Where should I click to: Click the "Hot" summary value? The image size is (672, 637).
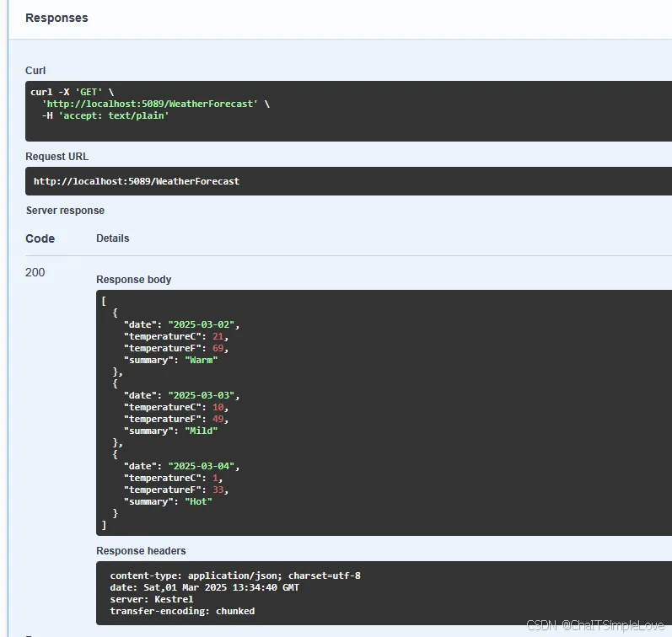coord(201,501)
